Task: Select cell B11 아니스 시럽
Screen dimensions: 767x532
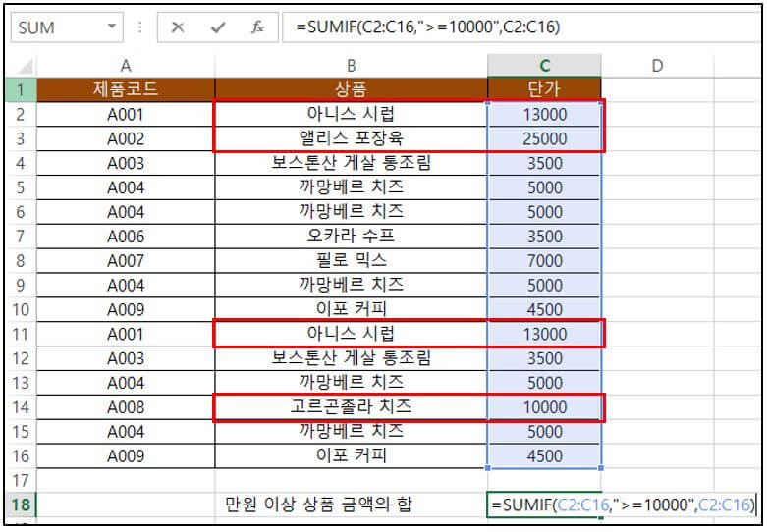Action: point(352,334)
